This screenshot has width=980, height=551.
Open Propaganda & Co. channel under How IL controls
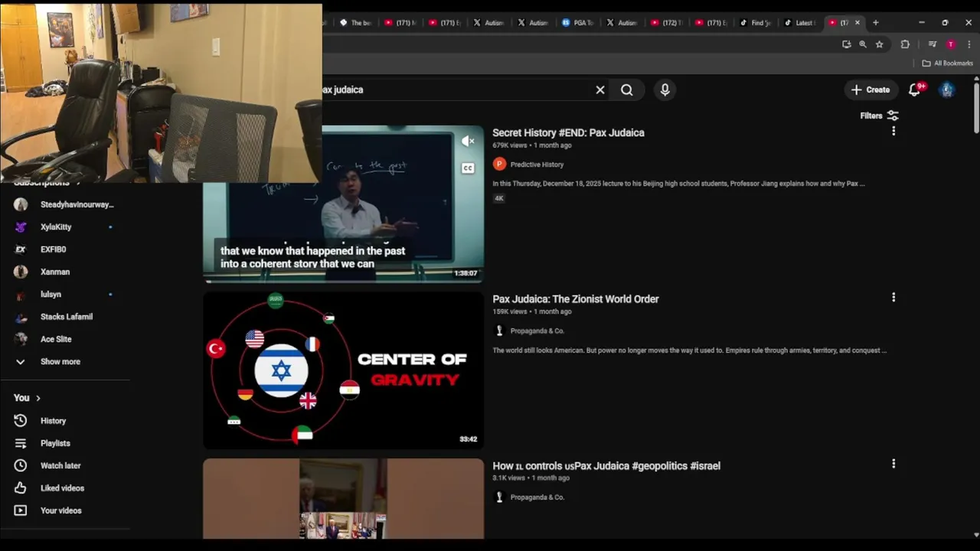(537, 497)
